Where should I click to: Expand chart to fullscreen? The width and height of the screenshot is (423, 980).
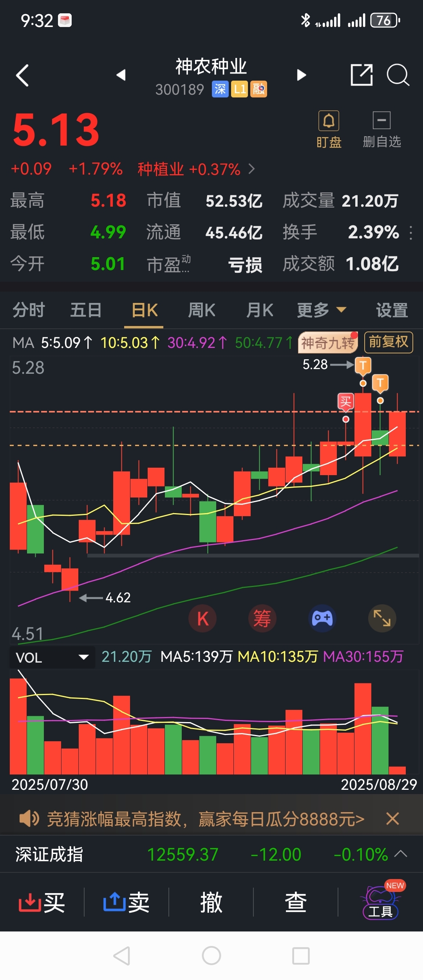click(382, 619)
